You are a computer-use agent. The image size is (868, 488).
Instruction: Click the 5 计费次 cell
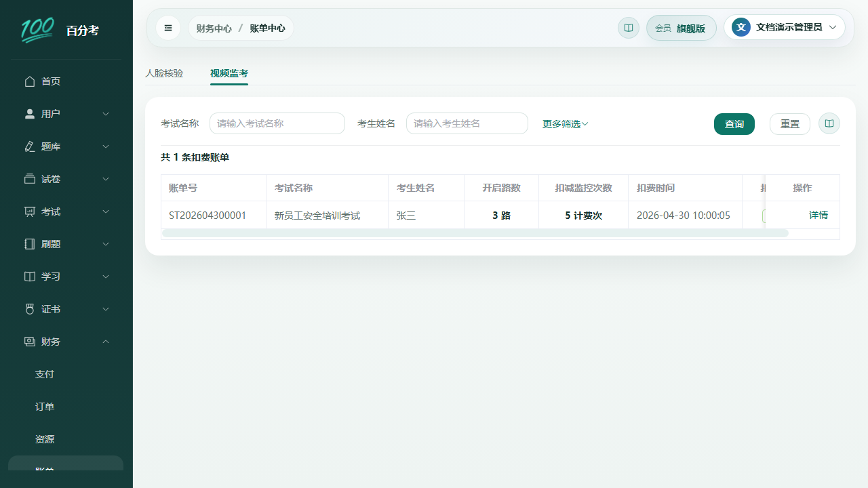(x=583, y=216)
